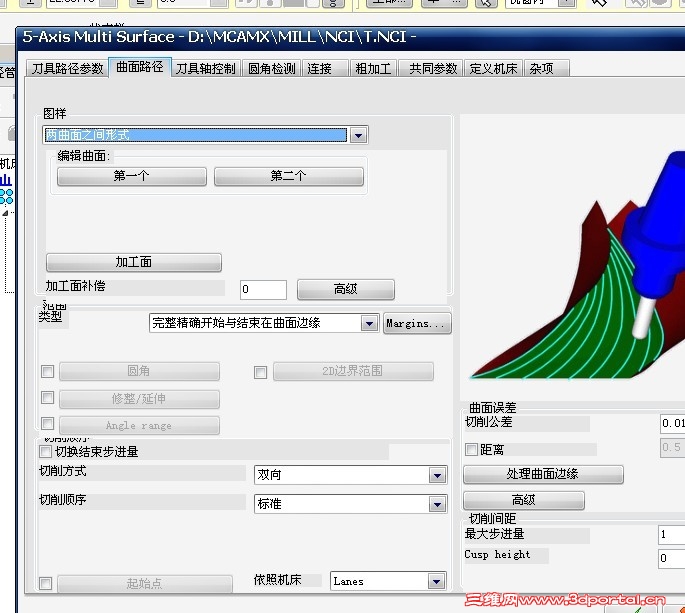Screen dimensions: 685x613
Task: Open the 切削方式 dropdown showing 双向
Action: click(350, 475)
